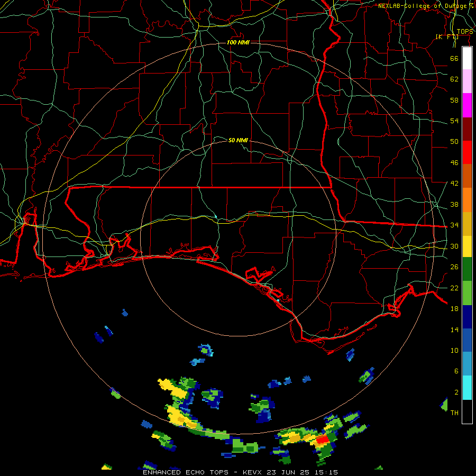Click the "66" legend value

[x=454, y=58]
